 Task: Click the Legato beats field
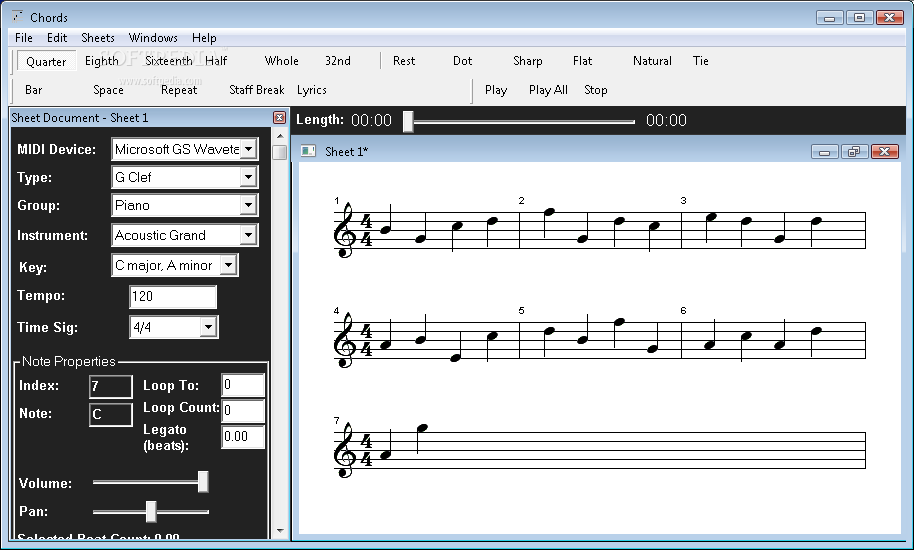point(243,436)
